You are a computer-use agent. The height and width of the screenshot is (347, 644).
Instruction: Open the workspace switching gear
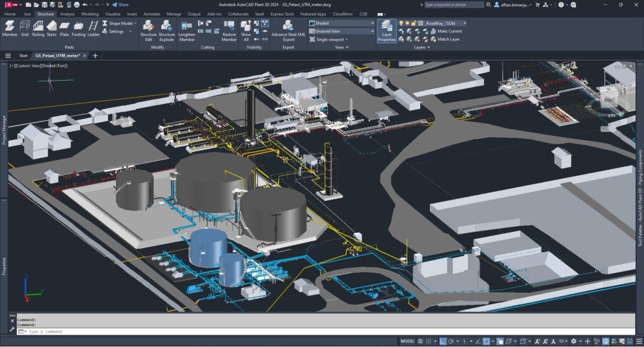point(574,341)
